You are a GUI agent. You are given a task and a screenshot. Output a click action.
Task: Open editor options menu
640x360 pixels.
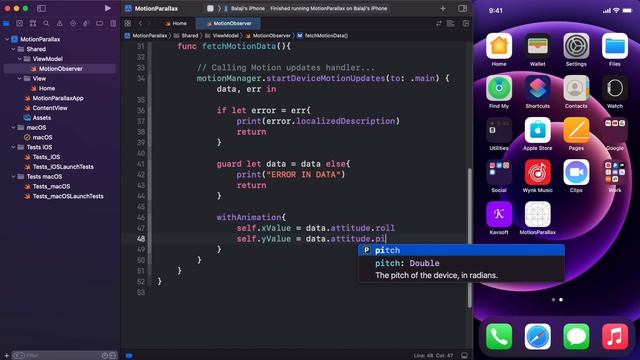click(451, 23)
